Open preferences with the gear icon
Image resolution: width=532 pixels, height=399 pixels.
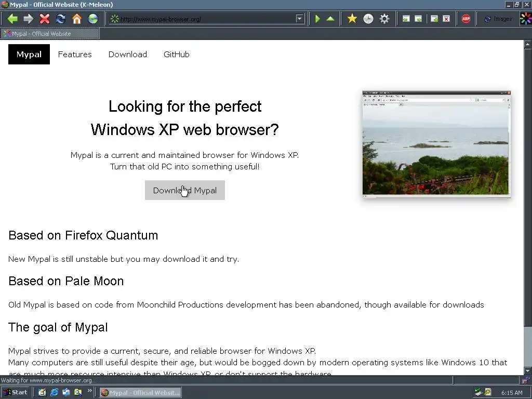[x=384, y=19]
